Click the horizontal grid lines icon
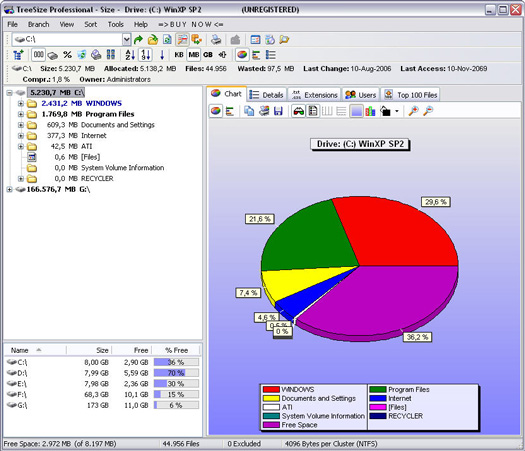Viewport: 525px width, 451px height. tap(341, 111)
